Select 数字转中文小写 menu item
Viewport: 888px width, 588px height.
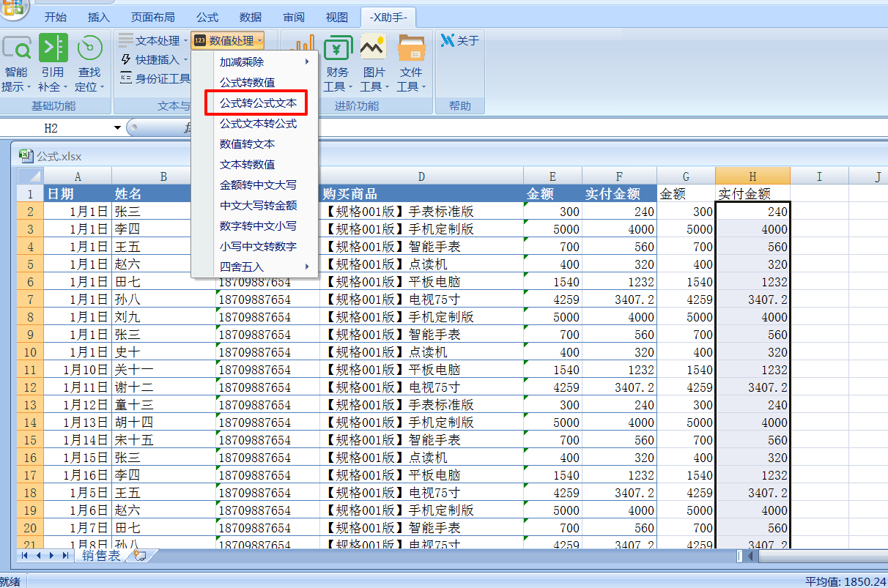coord(255,226)
